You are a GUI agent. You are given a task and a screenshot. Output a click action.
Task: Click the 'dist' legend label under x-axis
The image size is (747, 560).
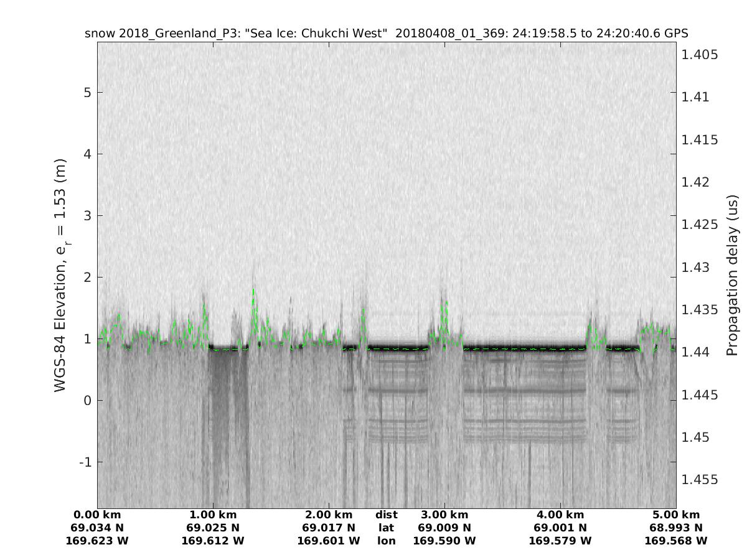387,515
